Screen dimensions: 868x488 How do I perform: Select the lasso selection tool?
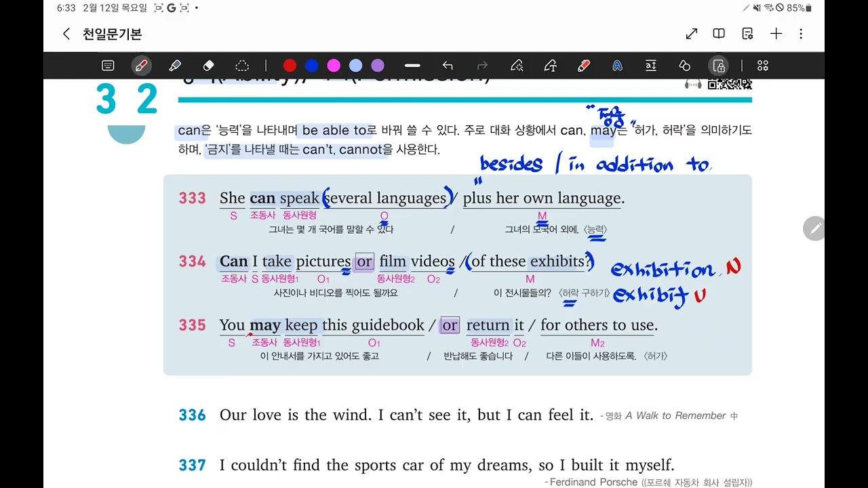[x=242, y=66]
